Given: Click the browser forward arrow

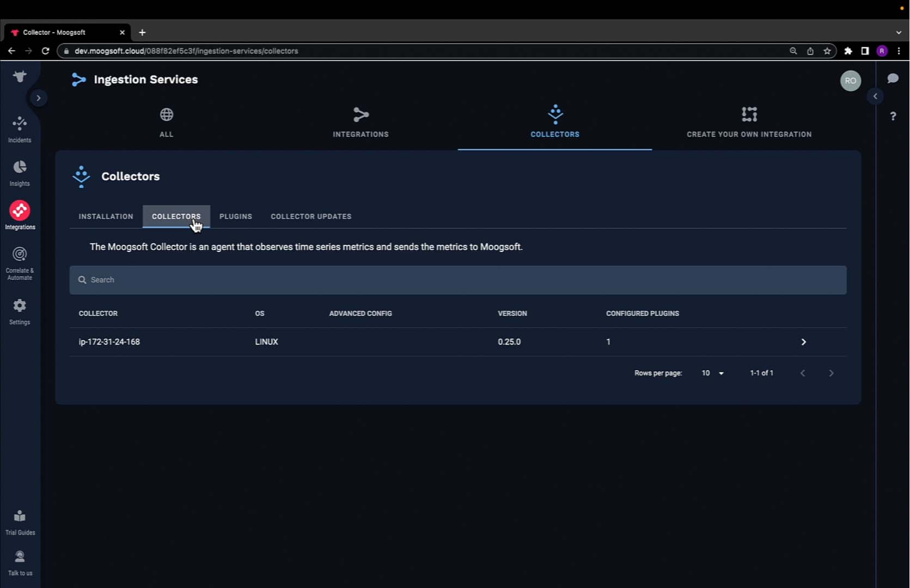Looking at the screenshot, I should pyautogui.click(x=28, y=51).
